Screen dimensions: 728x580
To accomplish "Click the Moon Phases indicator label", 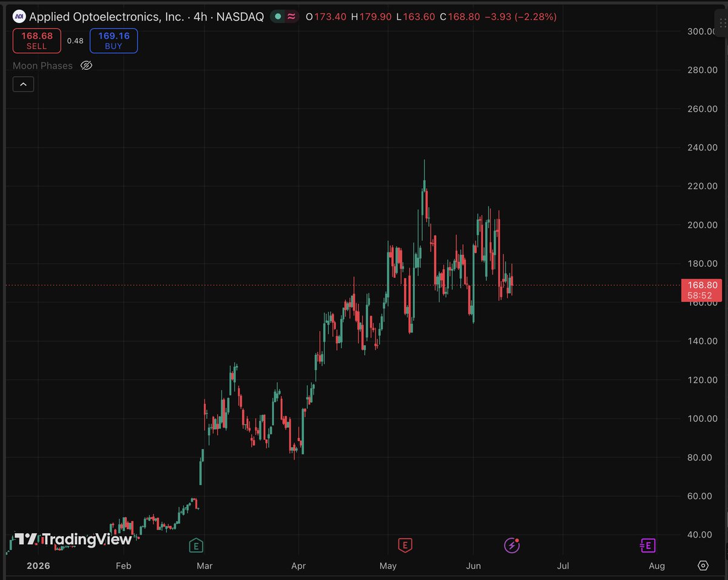I will tap(42, 66).
